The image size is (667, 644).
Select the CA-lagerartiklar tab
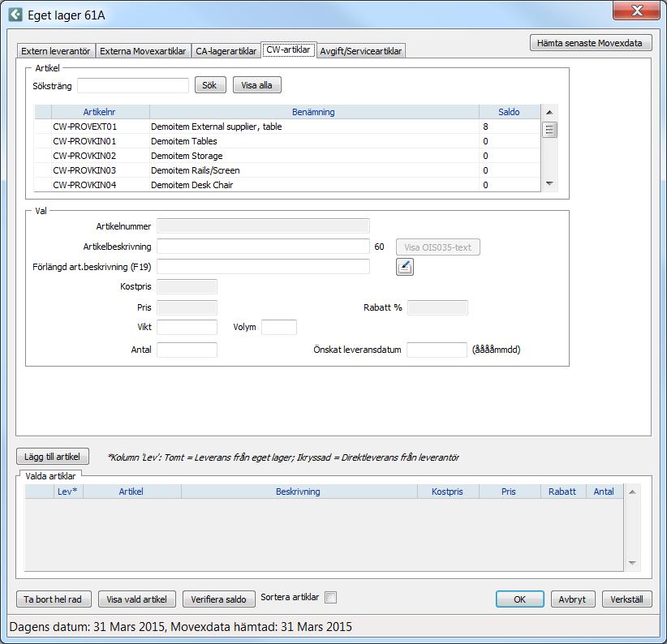226,51
